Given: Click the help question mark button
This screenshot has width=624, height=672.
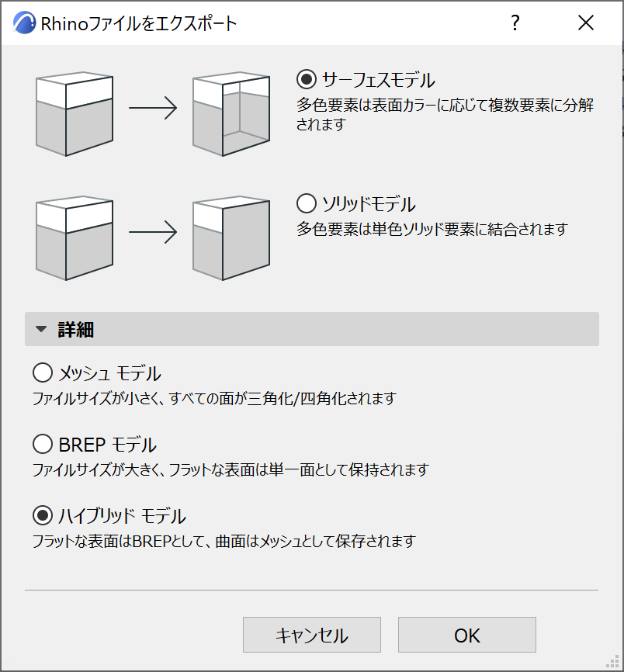Looking at the screenshot, I should tap(515, 23).
